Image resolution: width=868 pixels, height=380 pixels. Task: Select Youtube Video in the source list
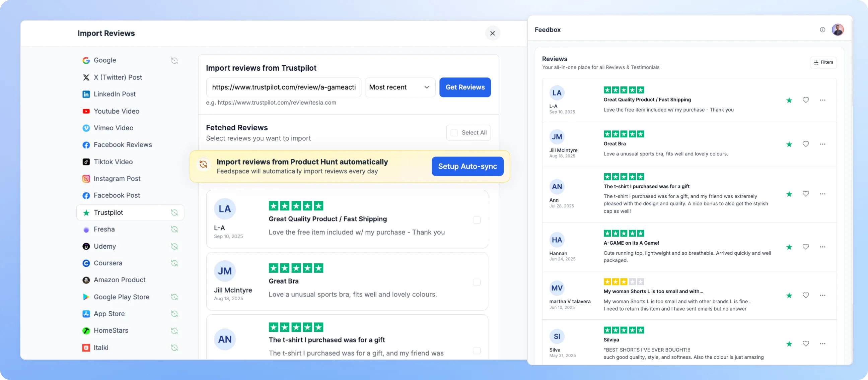[x=116, y=111]
